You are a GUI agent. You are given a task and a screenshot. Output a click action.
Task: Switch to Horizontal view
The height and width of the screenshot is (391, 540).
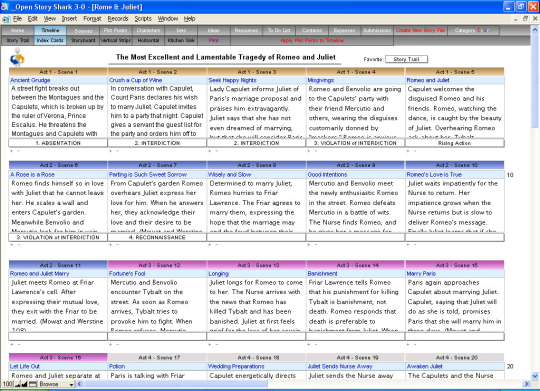coord(148,40)
